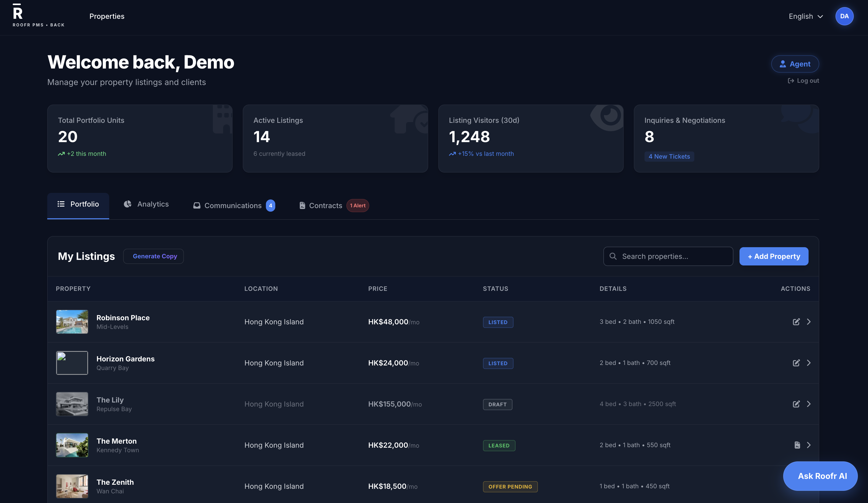Edit The Lily draft listing
This screenshot has width=868, height=503.
tap(796, 404)
